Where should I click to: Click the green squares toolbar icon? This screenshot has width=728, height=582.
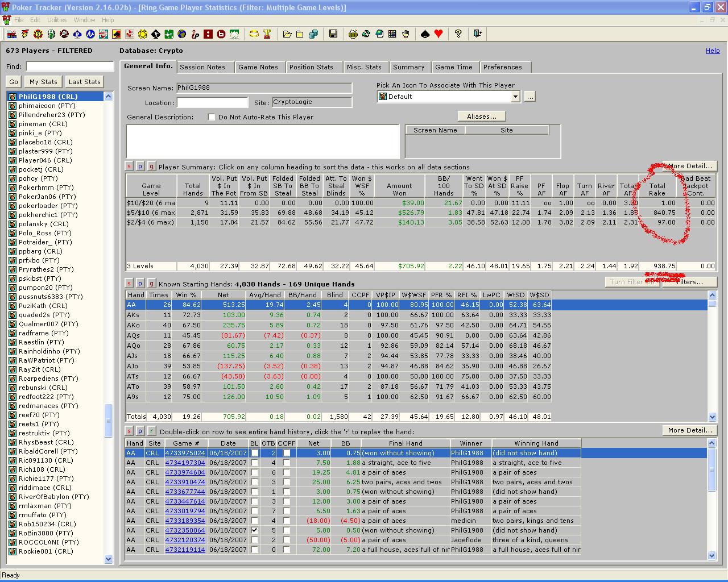pos(168,34)
